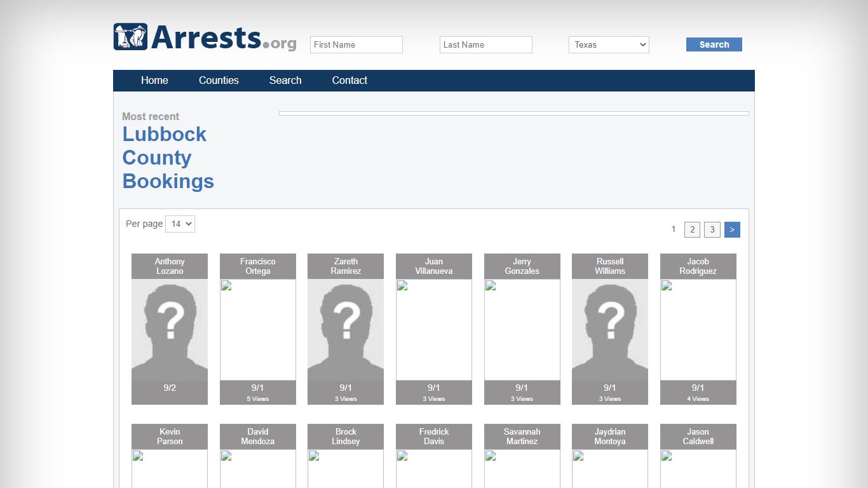
Task: Click the 4 Views count under Jacob Rodriguez
Action: pyautogui.click(x=698, y=399)
